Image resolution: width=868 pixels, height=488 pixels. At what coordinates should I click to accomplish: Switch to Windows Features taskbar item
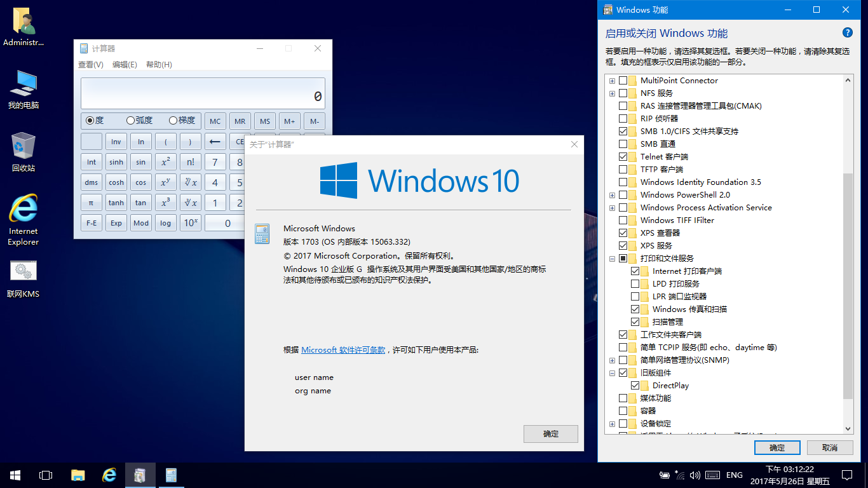(140, 475)
